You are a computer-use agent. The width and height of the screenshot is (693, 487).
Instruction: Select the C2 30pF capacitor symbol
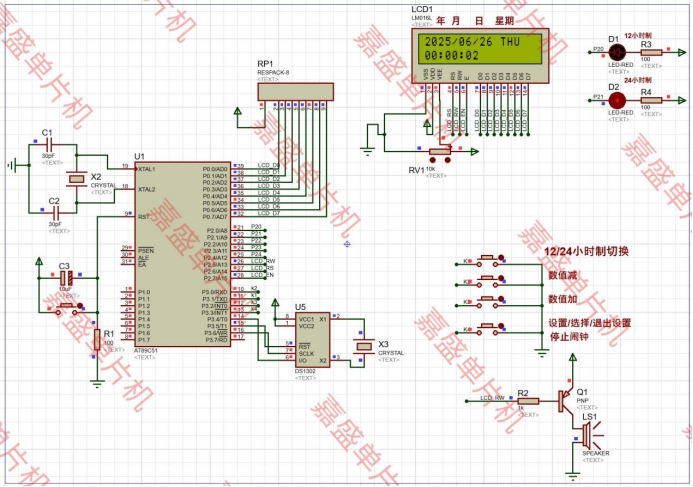click(55, 213)
